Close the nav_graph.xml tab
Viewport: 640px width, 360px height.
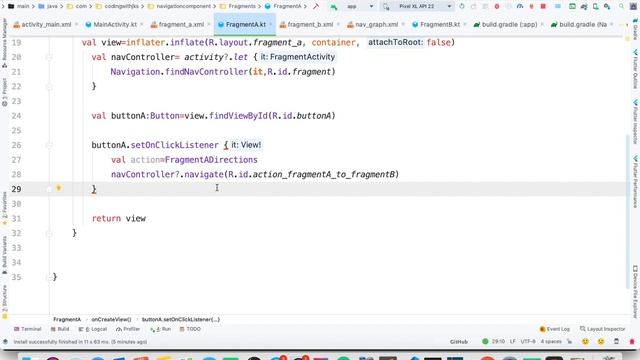click(x=403, y=24)
